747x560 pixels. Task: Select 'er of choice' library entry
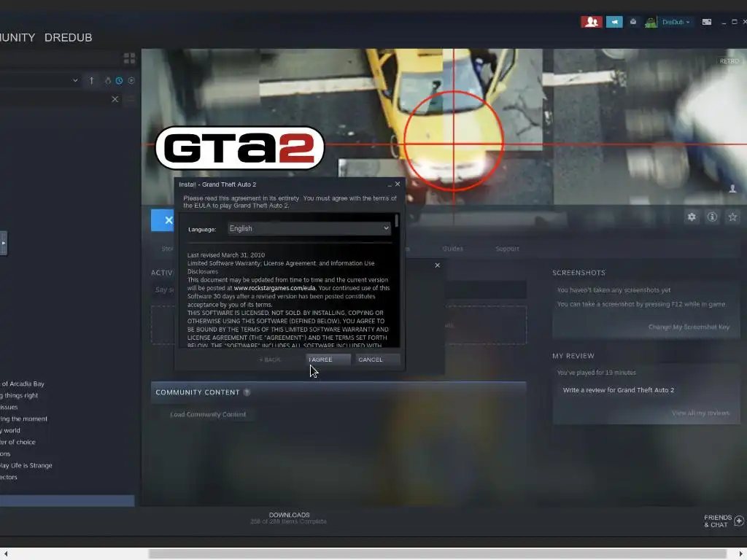pyautogui.click(x=18, y=442)
